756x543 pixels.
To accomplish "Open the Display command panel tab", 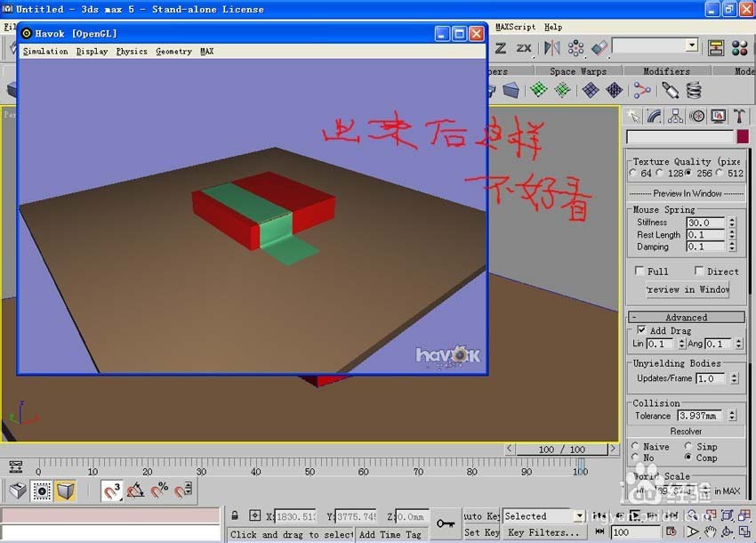I will (718, 117).
